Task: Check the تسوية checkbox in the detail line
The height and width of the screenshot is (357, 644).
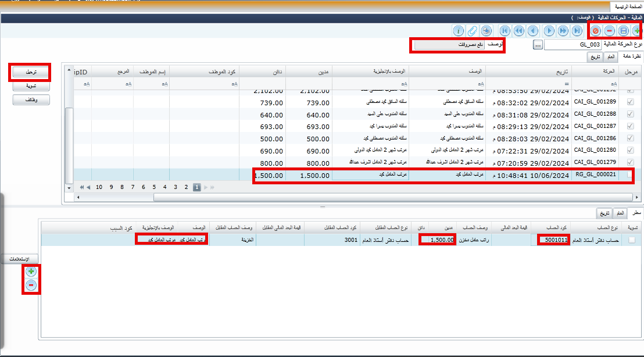Action: tap(631, 240)
